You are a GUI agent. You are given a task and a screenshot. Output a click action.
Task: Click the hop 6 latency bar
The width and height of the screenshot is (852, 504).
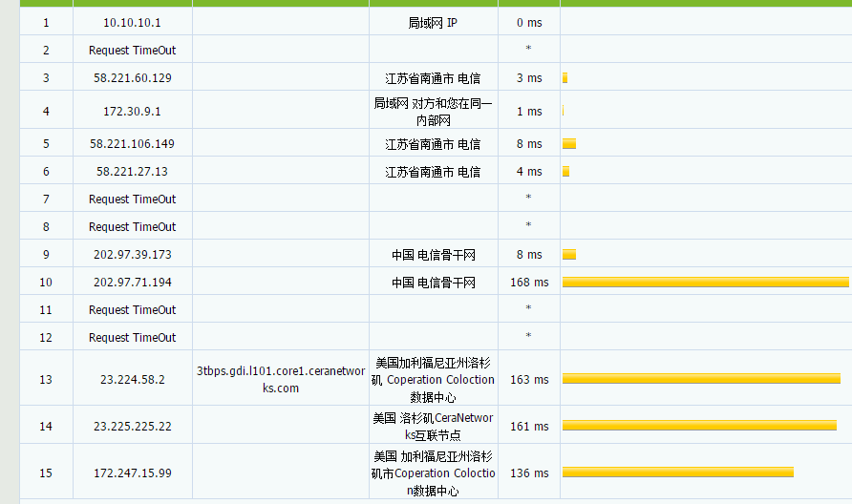click(x=565, y=171)
